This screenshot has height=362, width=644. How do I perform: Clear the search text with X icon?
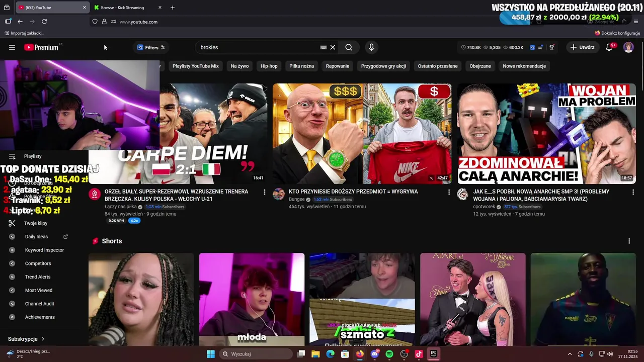point(333,47)
